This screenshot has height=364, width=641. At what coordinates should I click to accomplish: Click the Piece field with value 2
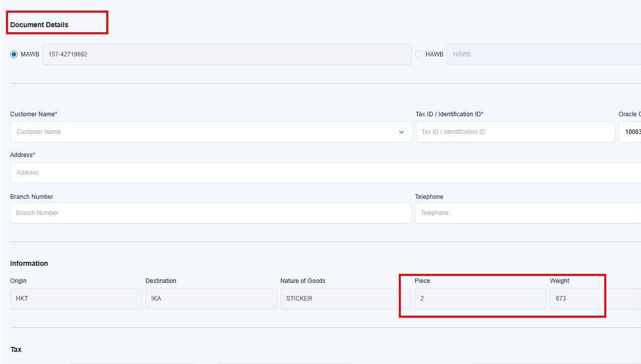pos(480,299)
